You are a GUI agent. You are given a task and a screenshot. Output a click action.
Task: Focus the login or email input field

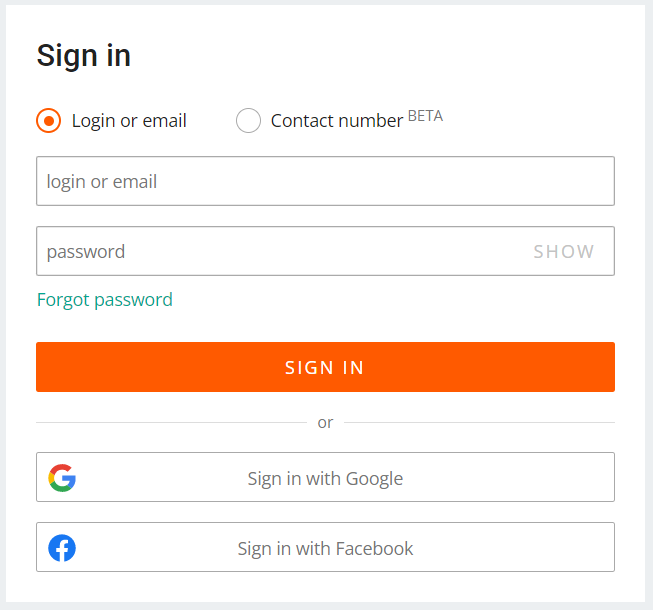pos(325,181)
